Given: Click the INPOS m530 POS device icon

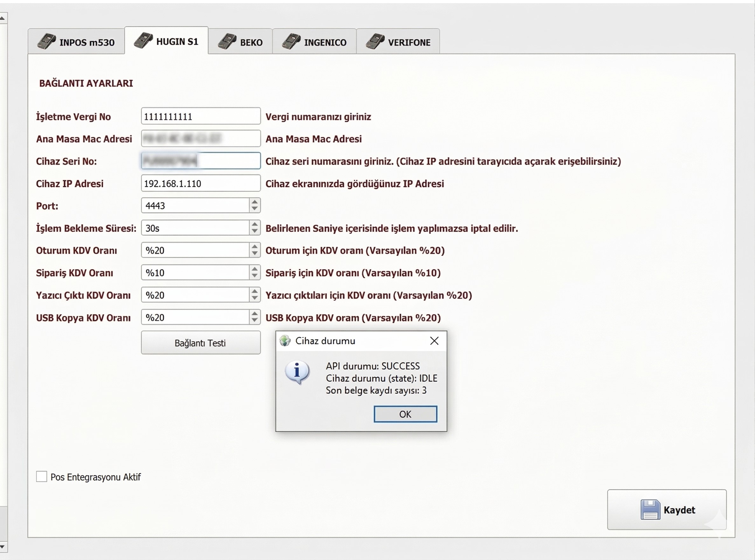Looking at the screenshot, I should 46,42.
